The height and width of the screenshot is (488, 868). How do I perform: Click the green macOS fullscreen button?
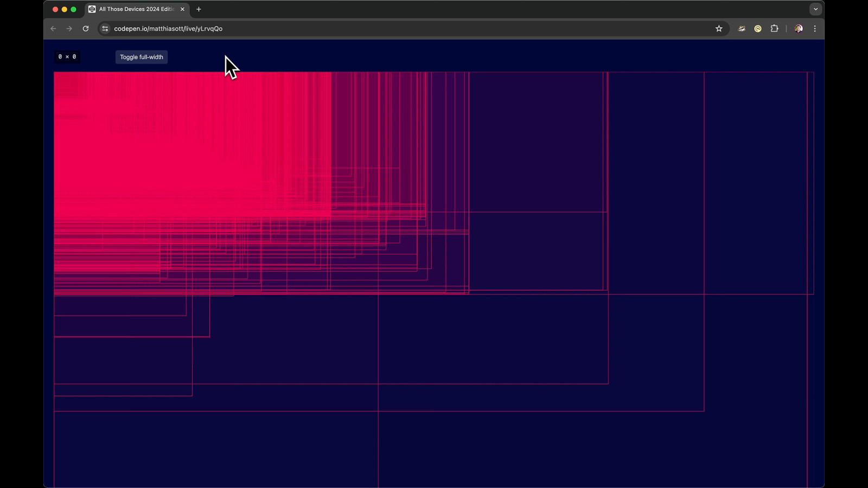74,9
